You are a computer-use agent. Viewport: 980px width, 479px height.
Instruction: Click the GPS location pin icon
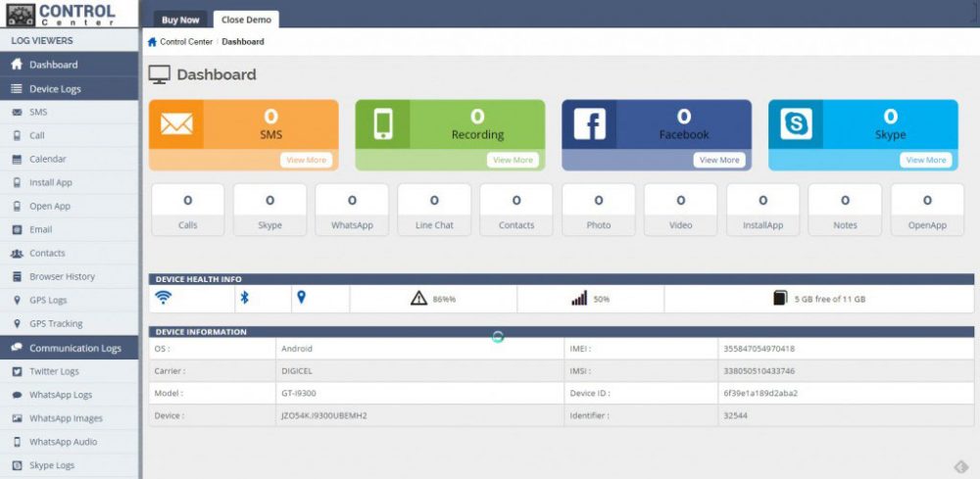tap(302, 298)
